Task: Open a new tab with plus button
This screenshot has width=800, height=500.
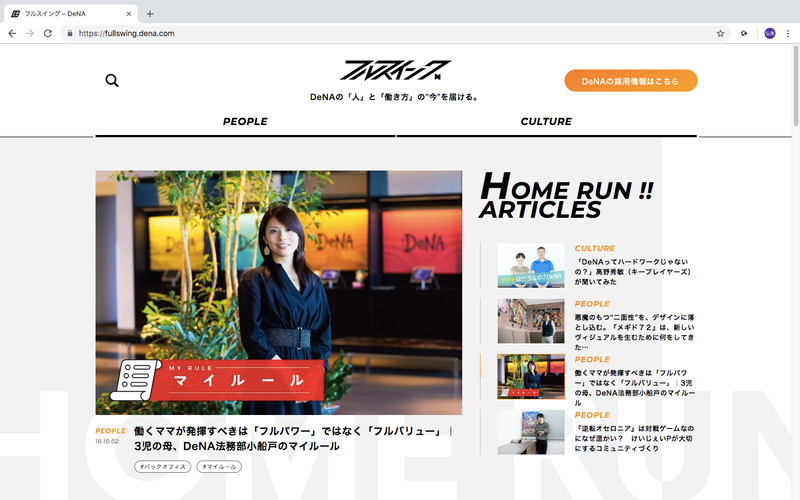Action: click(150, 14)
